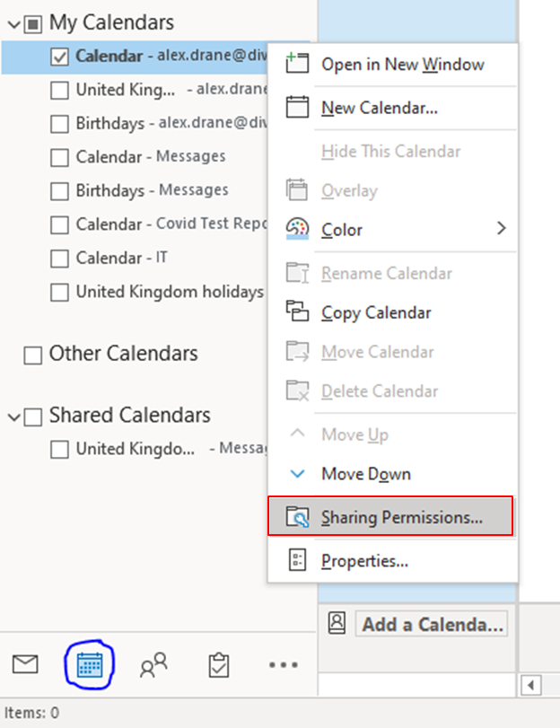This screenshot has height=728, width=560.
Task: Enable the Other Calendars group checkbox
Action: click(33, 355)
